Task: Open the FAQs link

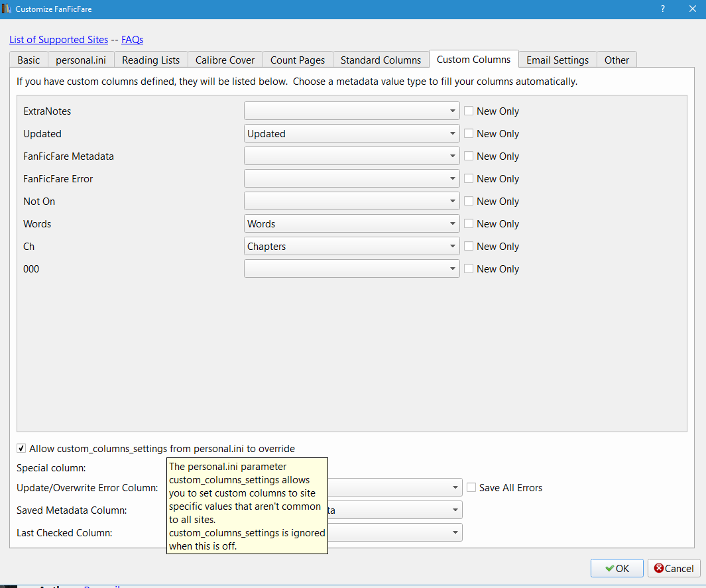Action: [132, 40]
